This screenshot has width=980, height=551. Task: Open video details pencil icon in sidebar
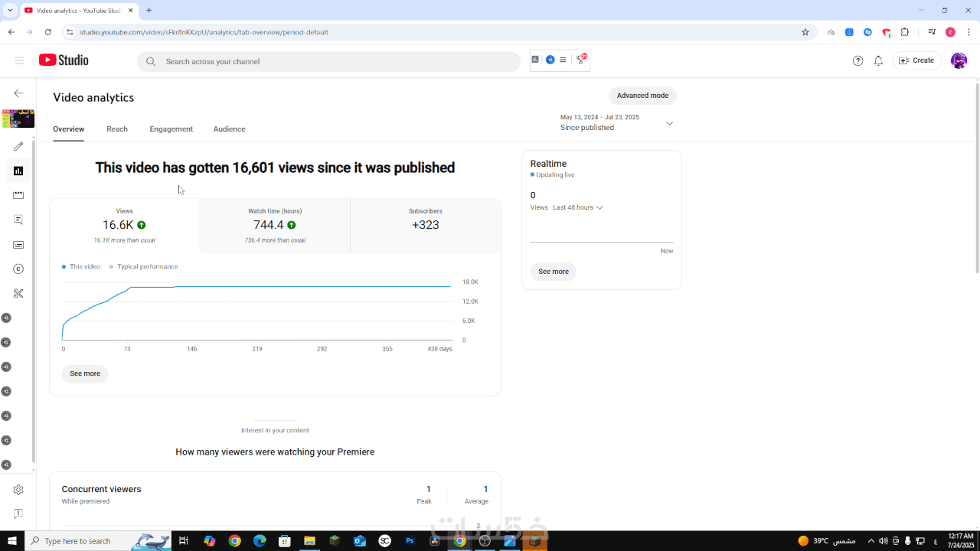coord(18,146)
